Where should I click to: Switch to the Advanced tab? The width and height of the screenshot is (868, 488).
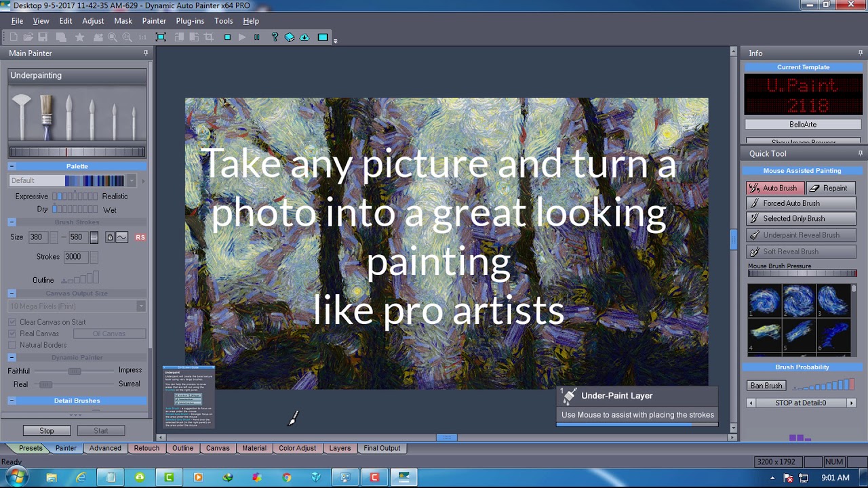pos(105,448)
